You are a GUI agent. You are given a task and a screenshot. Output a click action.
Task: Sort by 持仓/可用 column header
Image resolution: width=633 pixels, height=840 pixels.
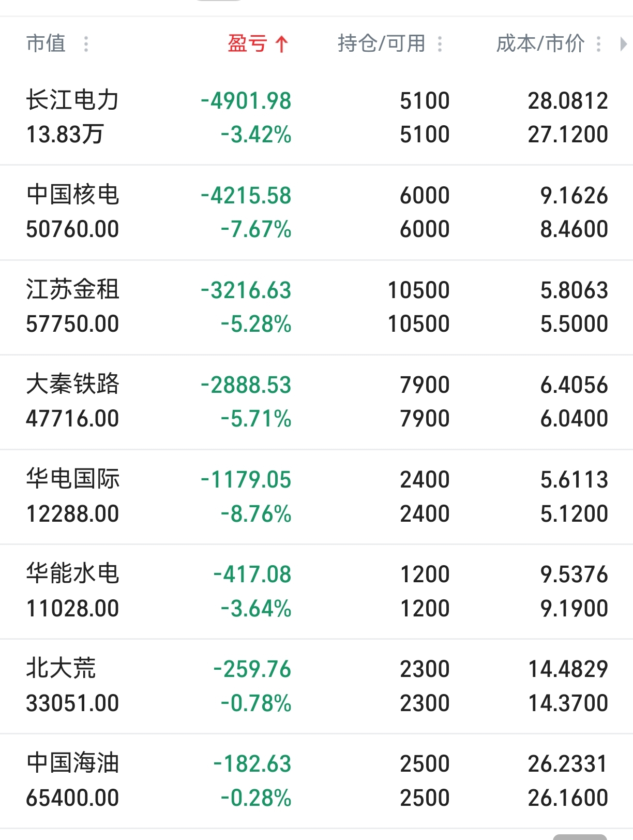(382, 43)
